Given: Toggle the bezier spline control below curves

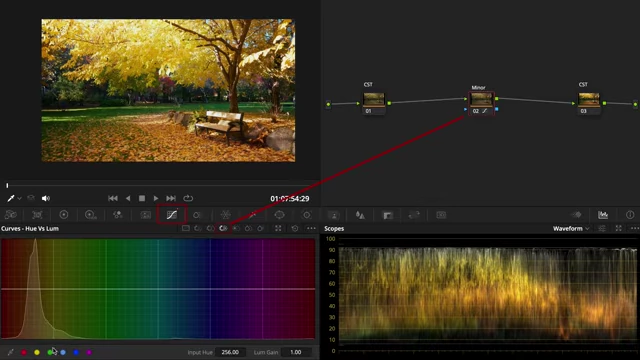Looking at the screenshot, I should [x=11, y=352].
